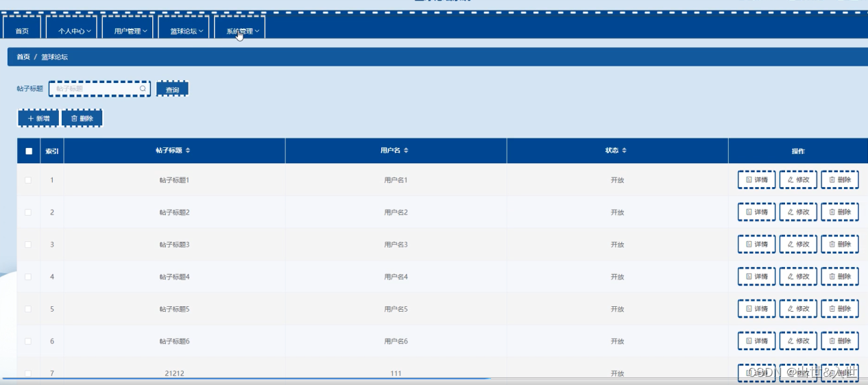868x385 pixels.
Task: Click the 索引 column header
Action: click(x=52, y=151)
